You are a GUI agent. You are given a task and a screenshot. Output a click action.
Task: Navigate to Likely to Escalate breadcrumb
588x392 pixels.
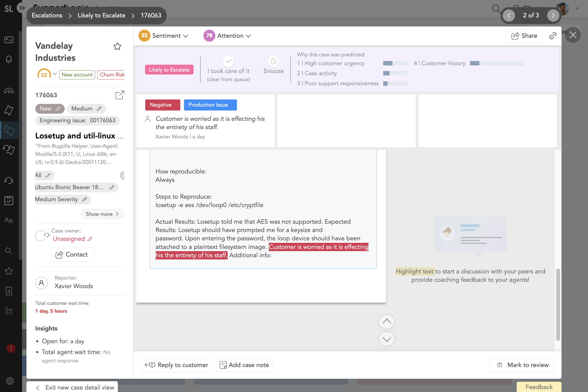click(101, 15)
